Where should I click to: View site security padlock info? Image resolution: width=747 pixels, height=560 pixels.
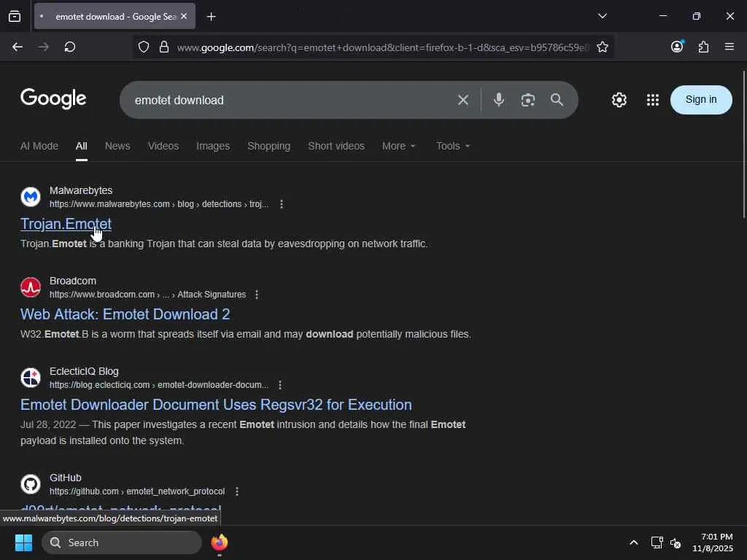(164, 47)
